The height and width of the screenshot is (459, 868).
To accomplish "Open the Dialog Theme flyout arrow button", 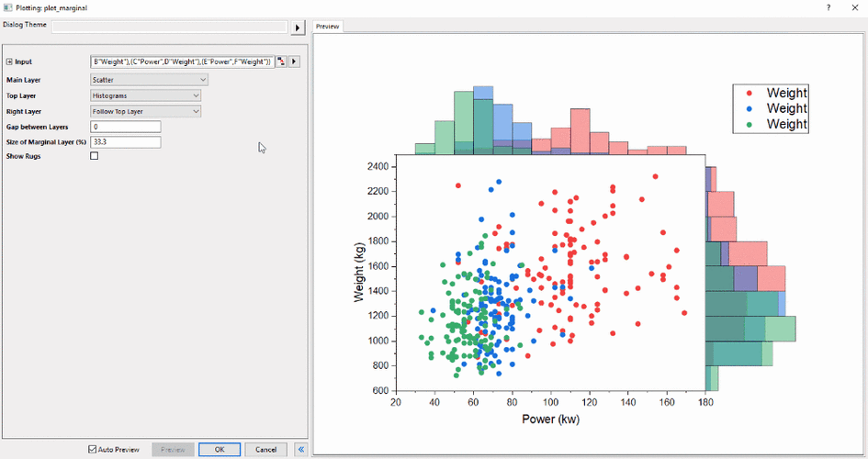I will [298, 28].
